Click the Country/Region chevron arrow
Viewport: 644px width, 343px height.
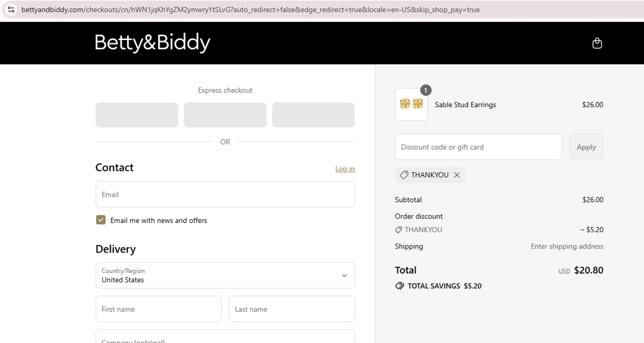(344, 276)
